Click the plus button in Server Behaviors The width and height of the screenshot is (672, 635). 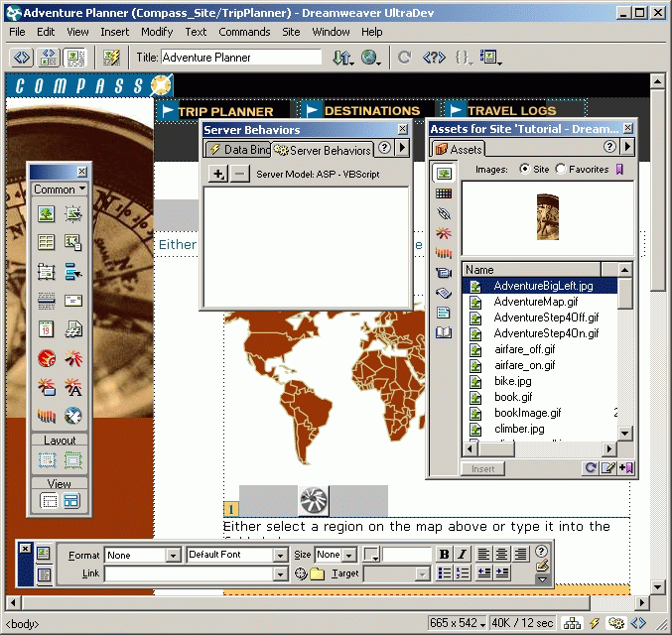click(218, 174)
